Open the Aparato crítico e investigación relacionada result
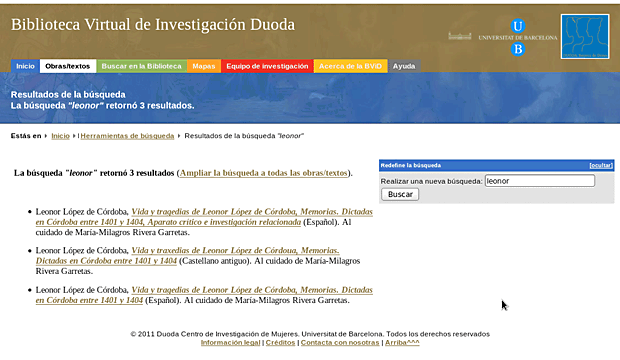Screen dimensions: 620x360 [204, 217]
